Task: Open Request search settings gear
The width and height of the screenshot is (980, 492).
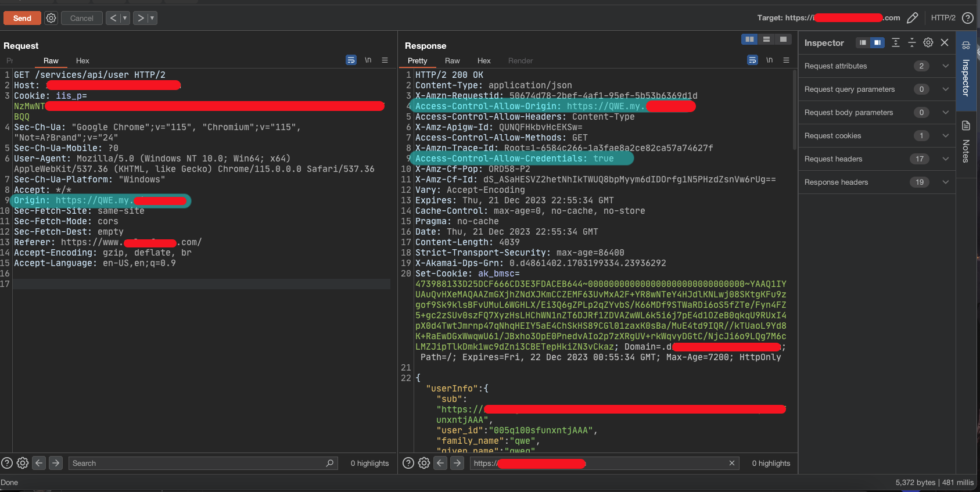Action: 23,463
